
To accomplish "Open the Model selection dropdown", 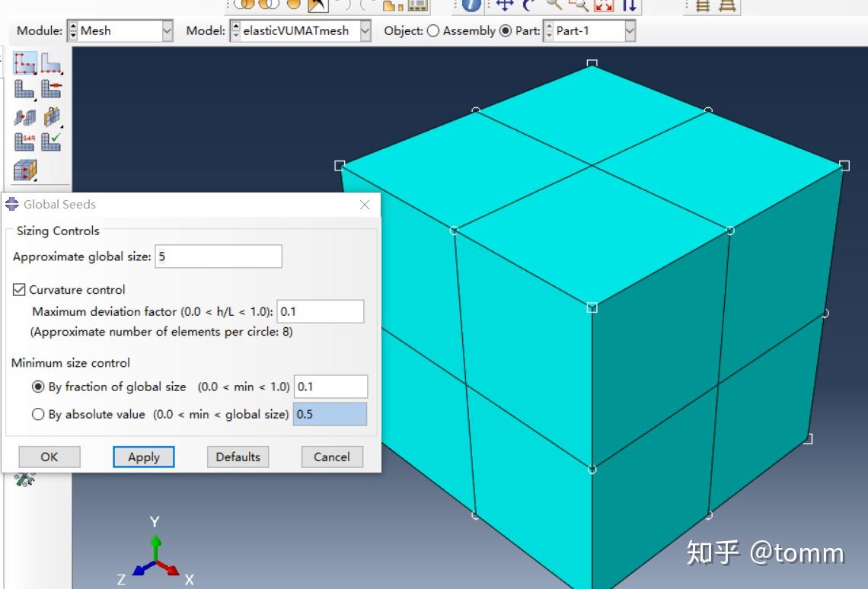I will pos(364,31).
